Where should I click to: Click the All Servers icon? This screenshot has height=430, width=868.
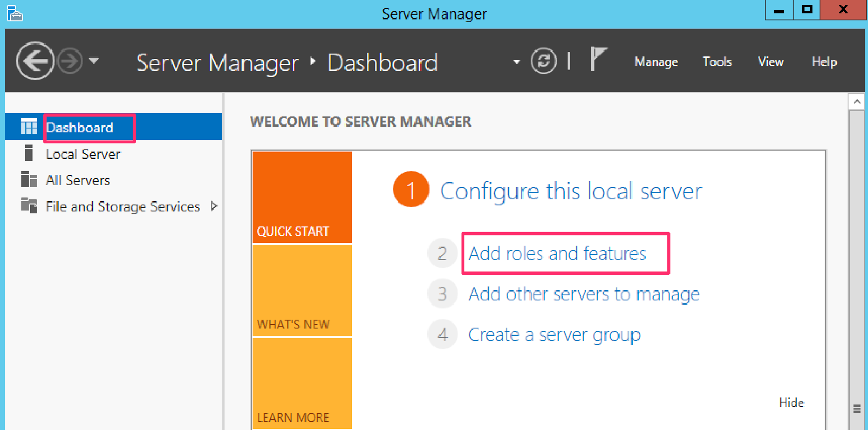tap(29, 180)
